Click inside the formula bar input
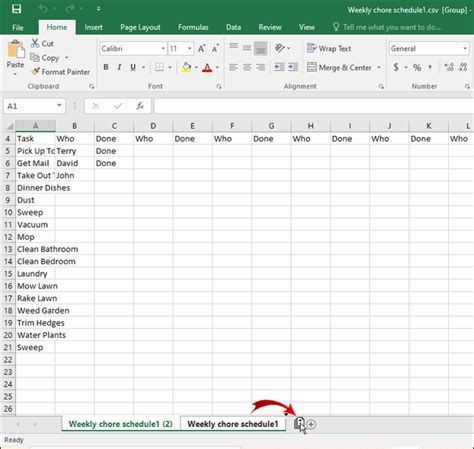 coord(313,106)
